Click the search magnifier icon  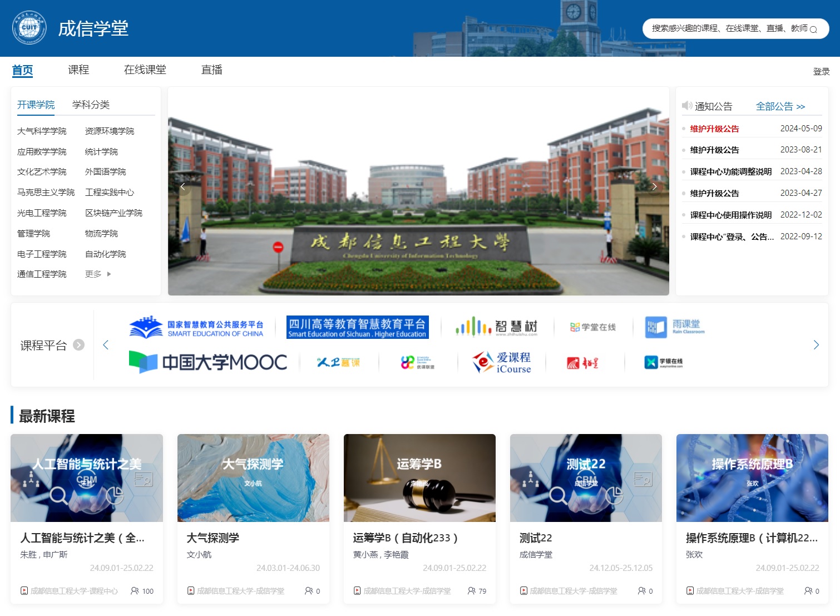click(813, 29)
